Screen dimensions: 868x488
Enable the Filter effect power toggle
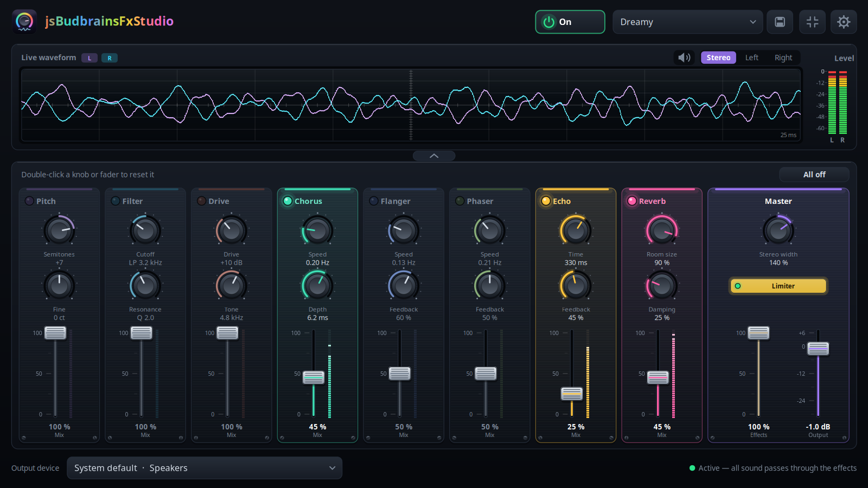[x=116, y=201]
